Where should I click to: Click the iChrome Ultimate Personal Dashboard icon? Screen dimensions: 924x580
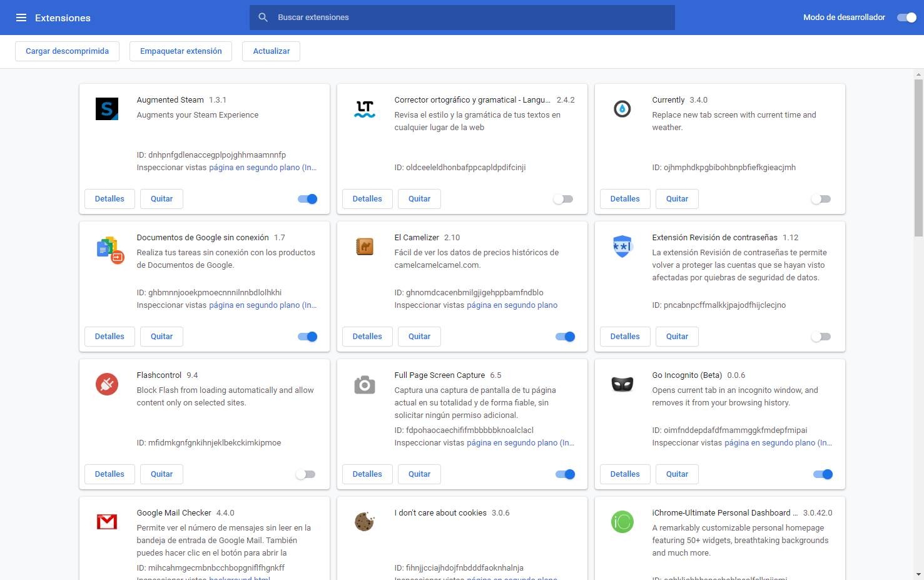point(622,522)
